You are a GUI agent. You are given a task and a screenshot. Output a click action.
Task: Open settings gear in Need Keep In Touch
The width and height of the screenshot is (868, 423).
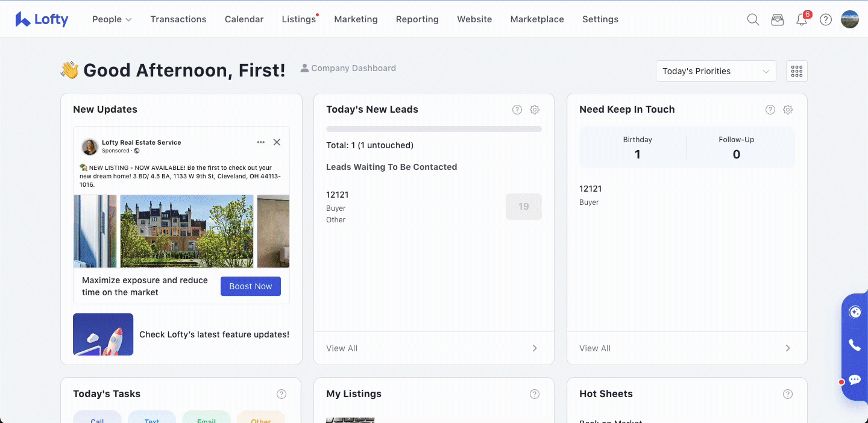coord(788,110)
